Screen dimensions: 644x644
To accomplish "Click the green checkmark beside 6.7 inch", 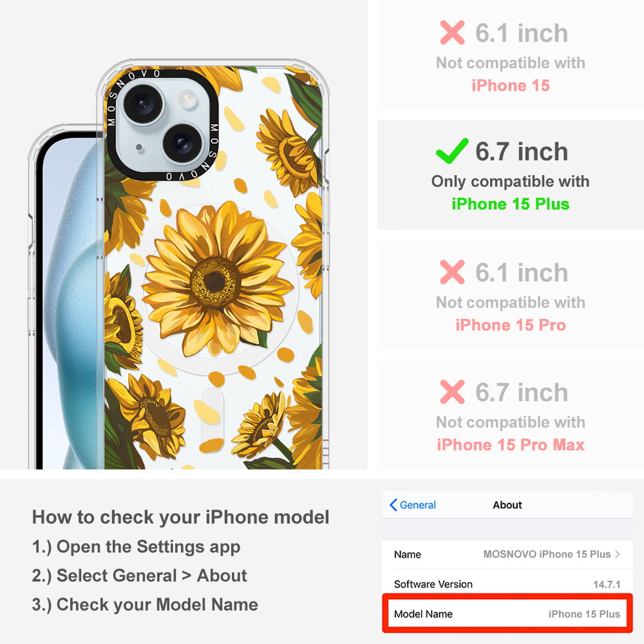I will [x=452, y=151].
